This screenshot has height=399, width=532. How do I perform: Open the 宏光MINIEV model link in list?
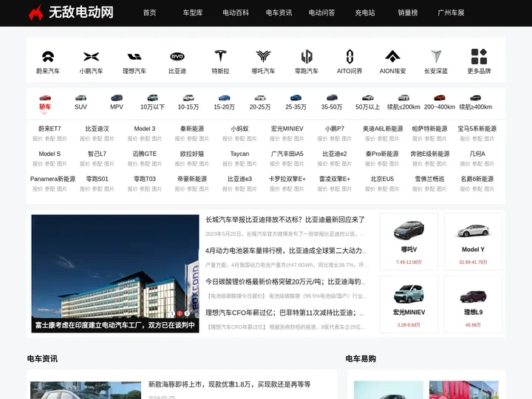coord(287,129)
